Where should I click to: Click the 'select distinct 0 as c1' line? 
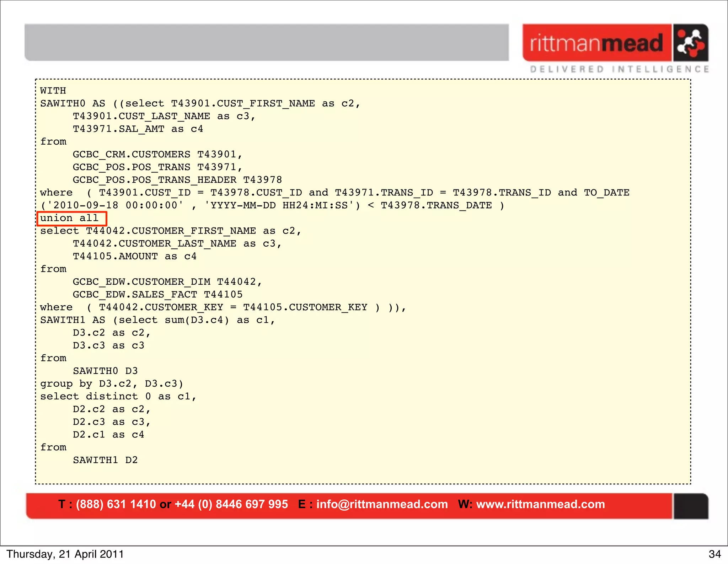click(118, 396)
